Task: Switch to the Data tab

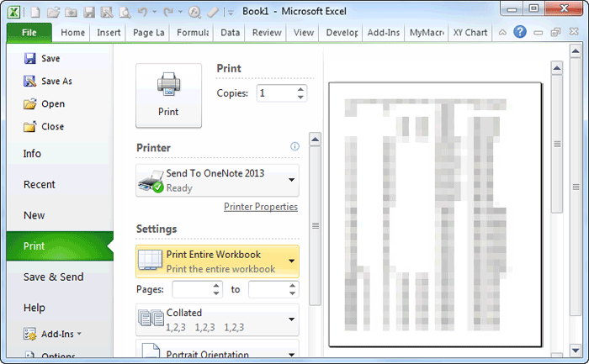Action: point(230,33)
